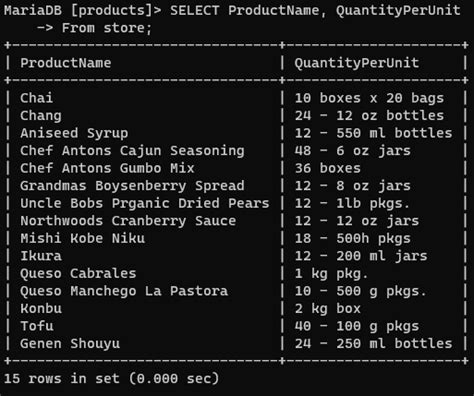Click on Aniseed Syrup entry
Image resolution: width=474 pixels, height=396 pixels.
coord(74,133)
